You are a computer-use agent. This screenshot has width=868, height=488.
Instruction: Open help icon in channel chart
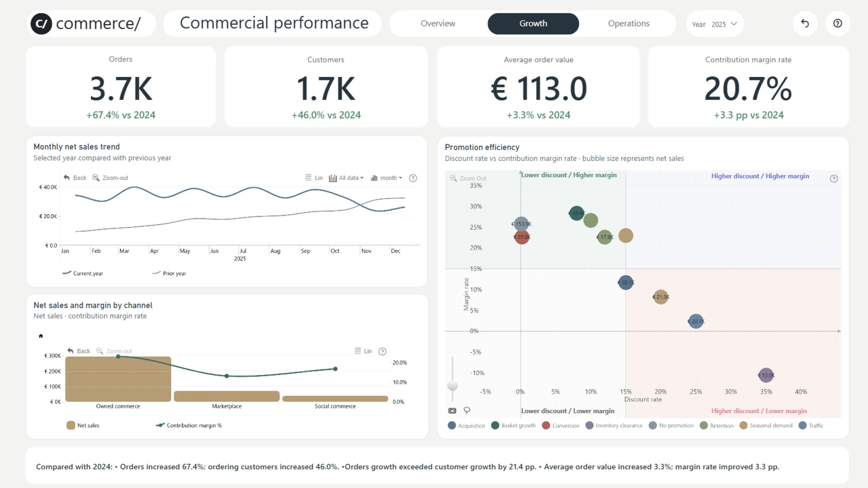click(382, 352)
